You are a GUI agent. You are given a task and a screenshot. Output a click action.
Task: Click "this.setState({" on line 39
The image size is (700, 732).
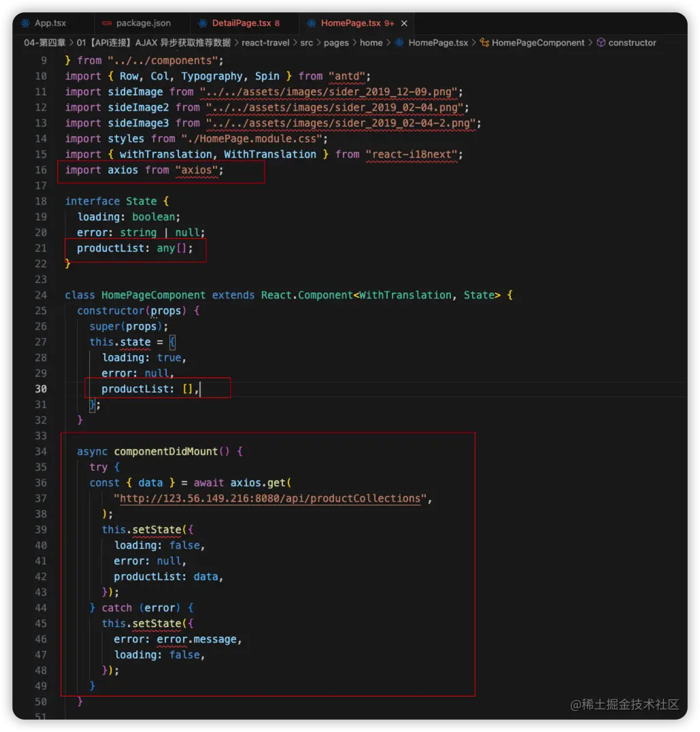click(148, 530)
